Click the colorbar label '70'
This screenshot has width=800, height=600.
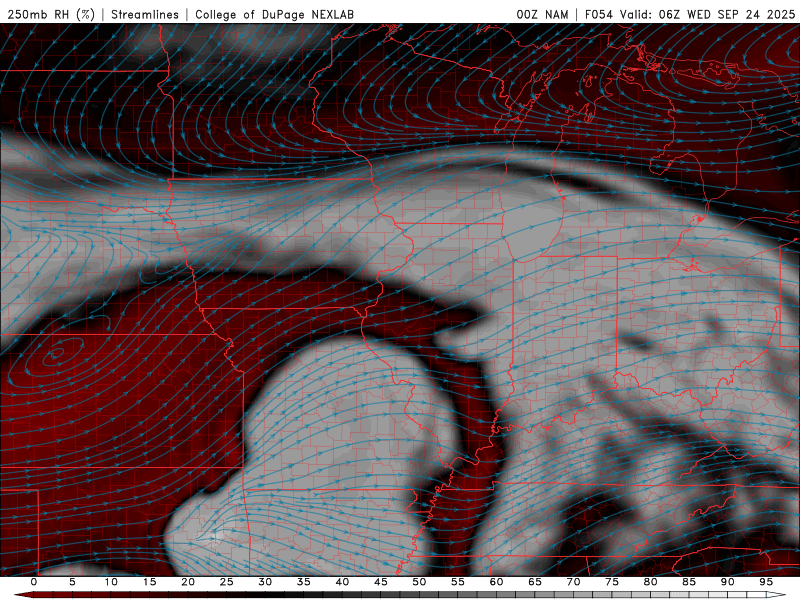pyautogui.click(x=573, y=582)
